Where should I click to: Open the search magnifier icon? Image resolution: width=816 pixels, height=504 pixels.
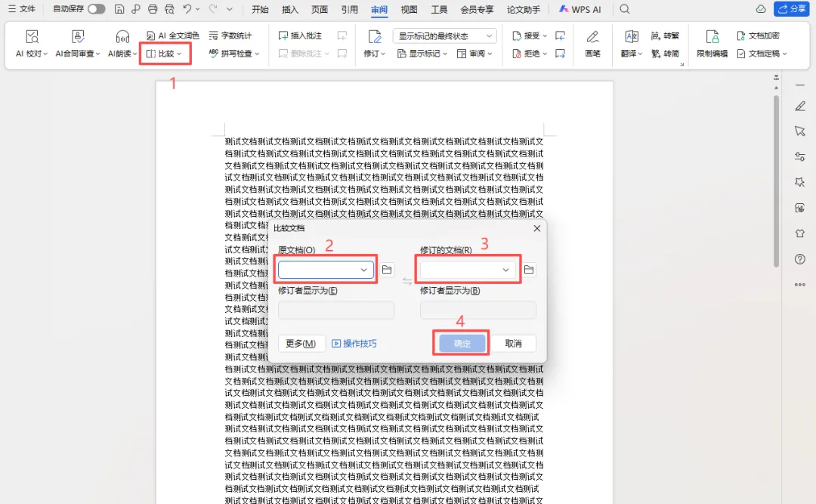[625, 9]
